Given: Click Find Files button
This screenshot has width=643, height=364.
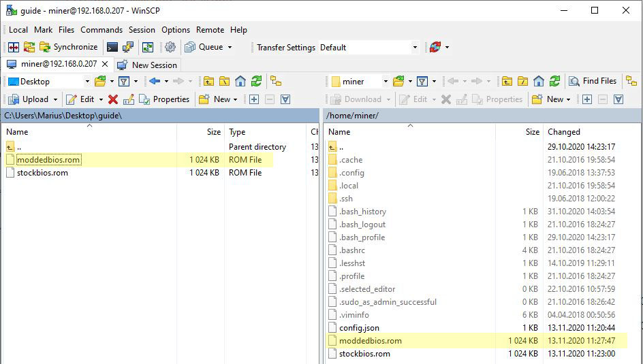Looking at the screenshot, I should pyautogui.click(x=593, y=81).
